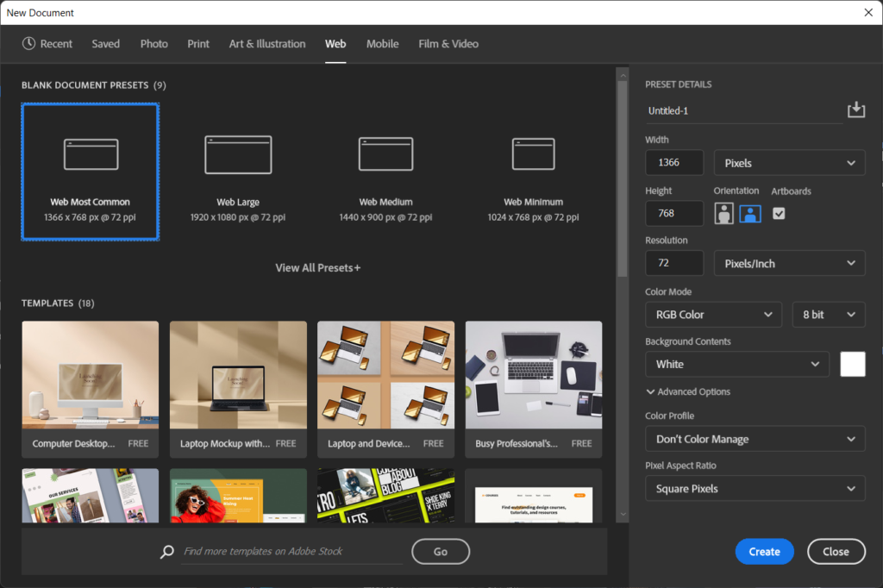This screenshot has width=883, height=588.
Task: Click the white background color swatch
Action: pyautogui.click(x=852, y=364)
